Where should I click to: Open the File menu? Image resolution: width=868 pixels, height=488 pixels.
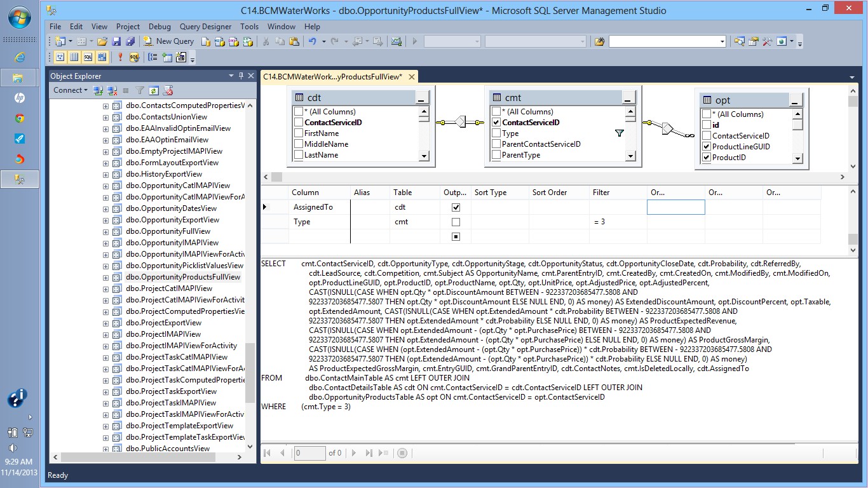pos(55,27)
